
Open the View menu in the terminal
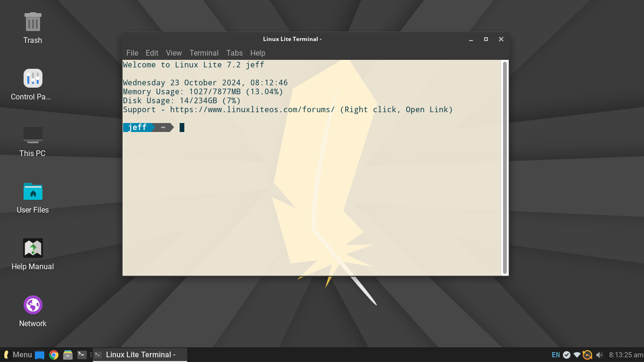point(173,53)
